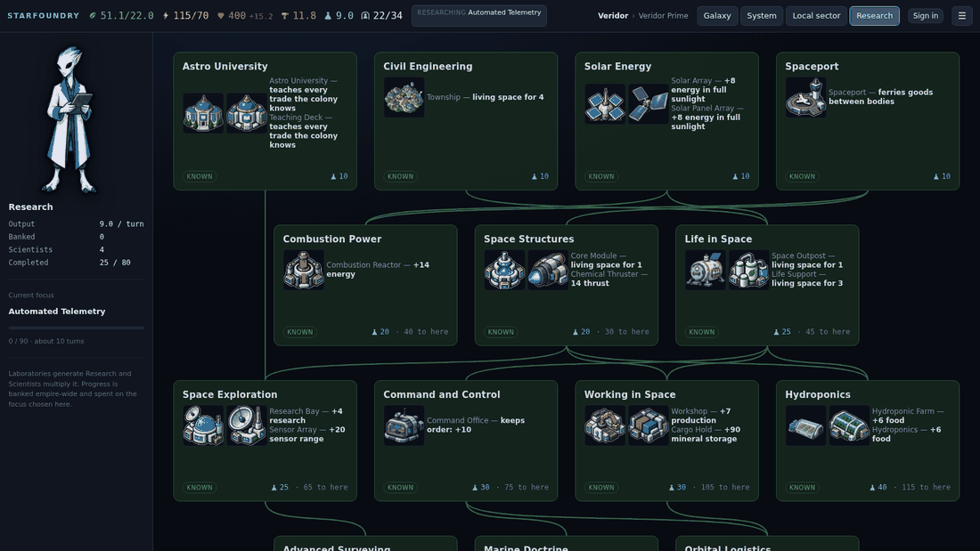Open the Local sector view

tap(816, 16)
